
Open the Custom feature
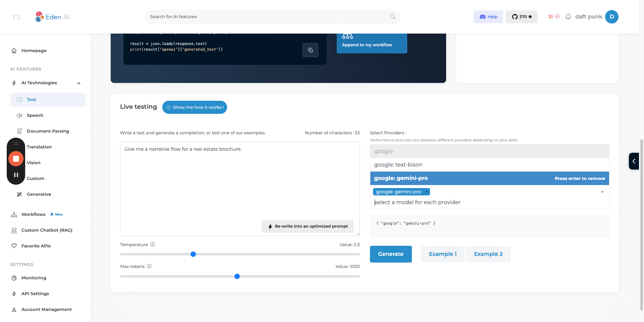[36, 179]
